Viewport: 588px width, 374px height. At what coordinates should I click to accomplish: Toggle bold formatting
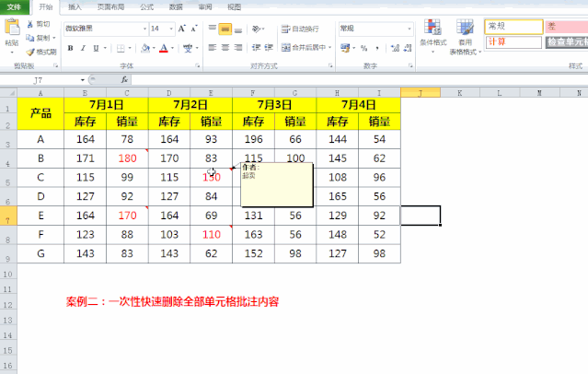point(70,48)
